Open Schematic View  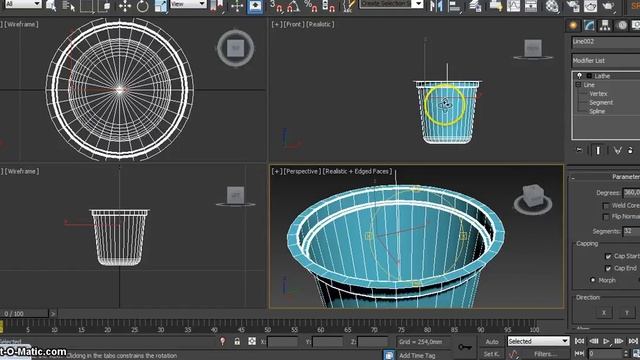(531, 6)
